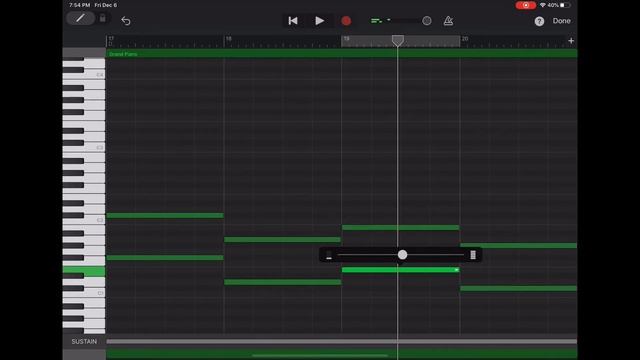Screen dimensions: 640x360
Task: Tap the low velocity icon on the slider
Action: 329,255
